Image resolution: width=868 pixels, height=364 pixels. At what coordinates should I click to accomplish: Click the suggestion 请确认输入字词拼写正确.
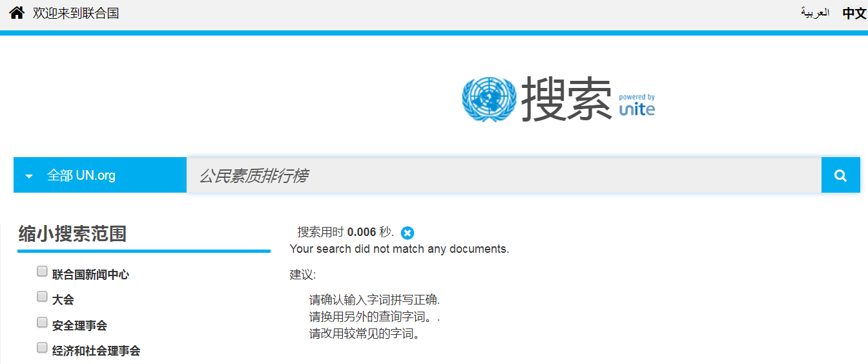tap(375, 300)
